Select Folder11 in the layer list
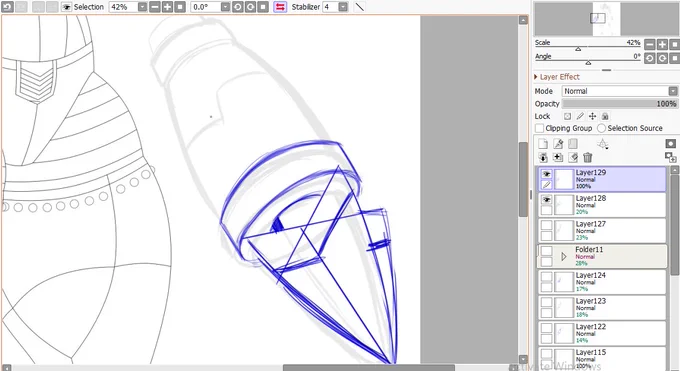The image size is (680, 371). pyautogui.click(x=602, y=256)
